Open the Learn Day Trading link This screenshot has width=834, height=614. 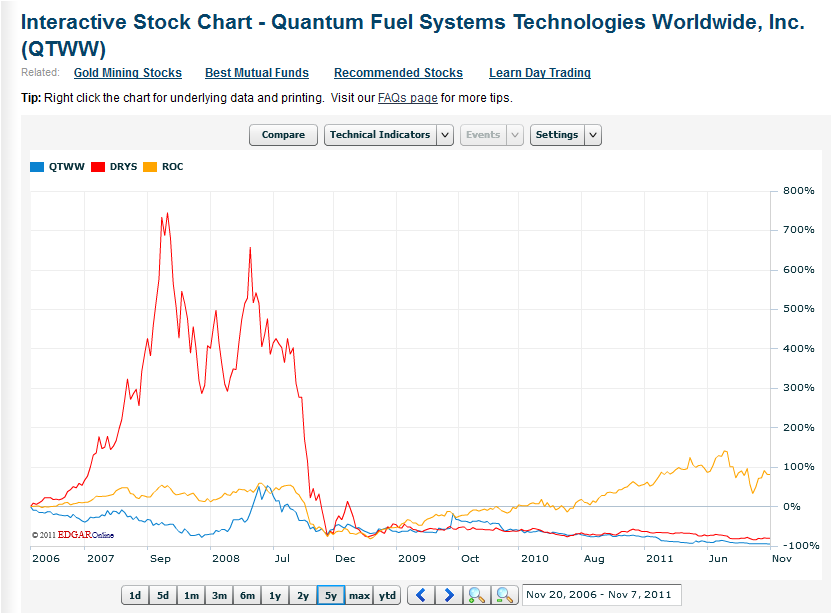pos(540,73)
